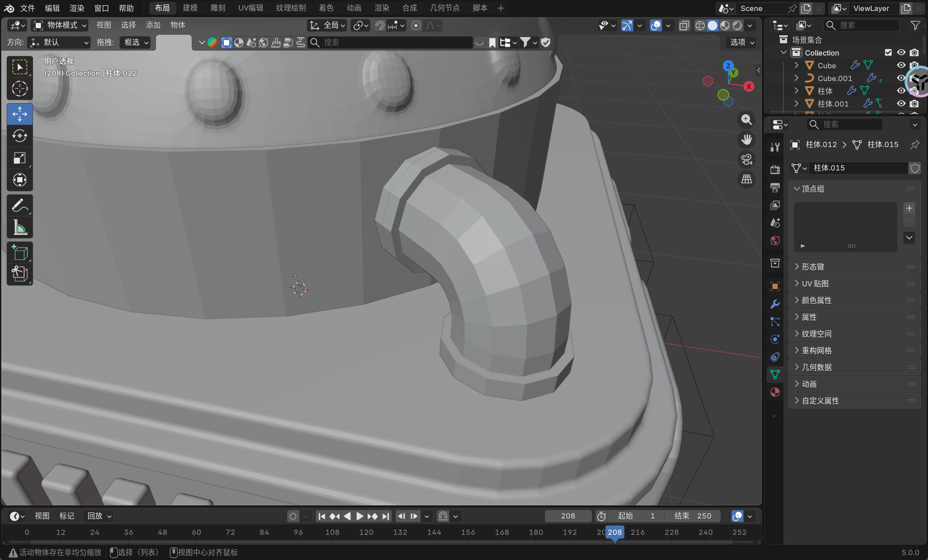Click the timeline play button
This screenshot has height=560, width=928.
click(x=360, y=516)
